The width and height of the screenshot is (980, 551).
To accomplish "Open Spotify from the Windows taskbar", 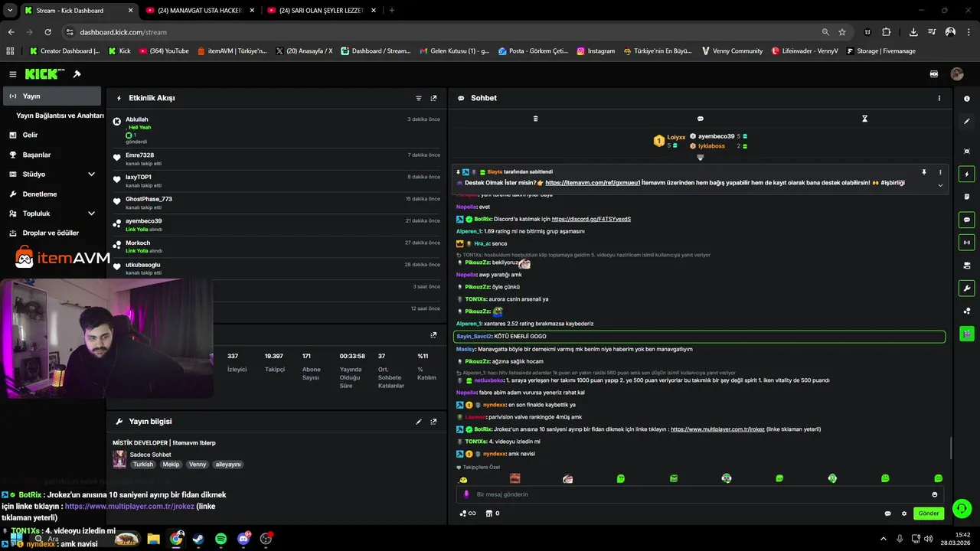I will (220, 539).
